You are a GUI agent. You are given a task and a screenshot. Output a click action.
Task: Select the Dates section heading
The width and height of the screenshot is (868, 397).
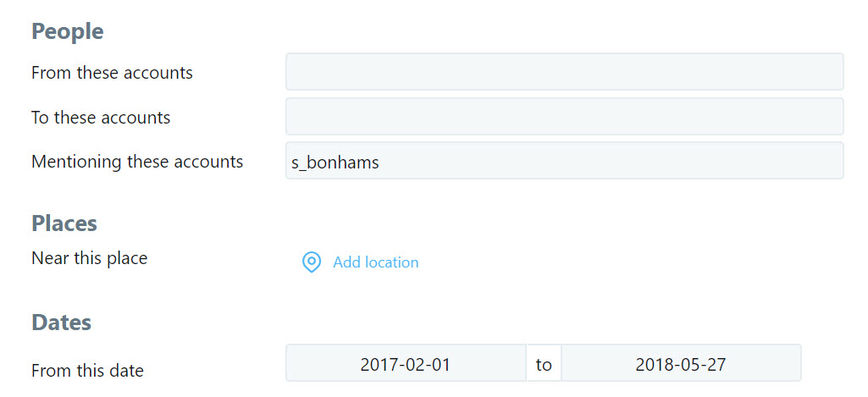click(61, 322)
